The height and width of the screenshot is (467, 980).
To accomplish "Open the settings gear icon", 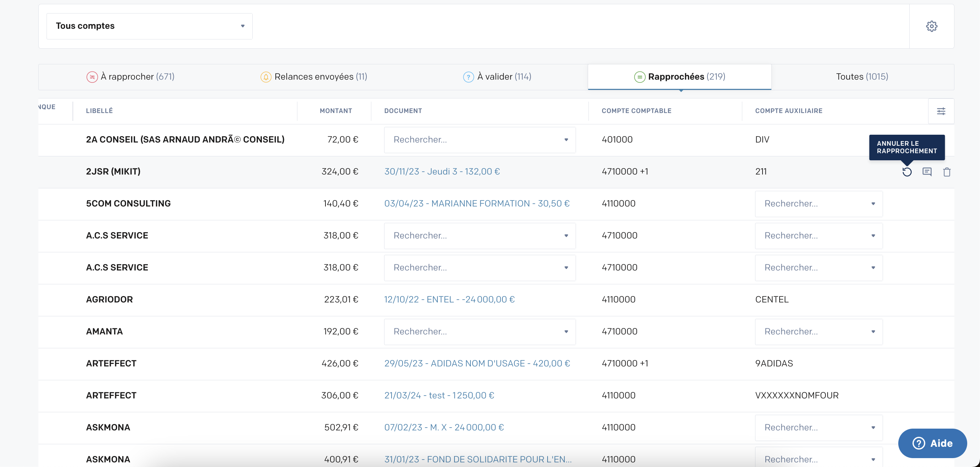I will (x=931, y=26).
